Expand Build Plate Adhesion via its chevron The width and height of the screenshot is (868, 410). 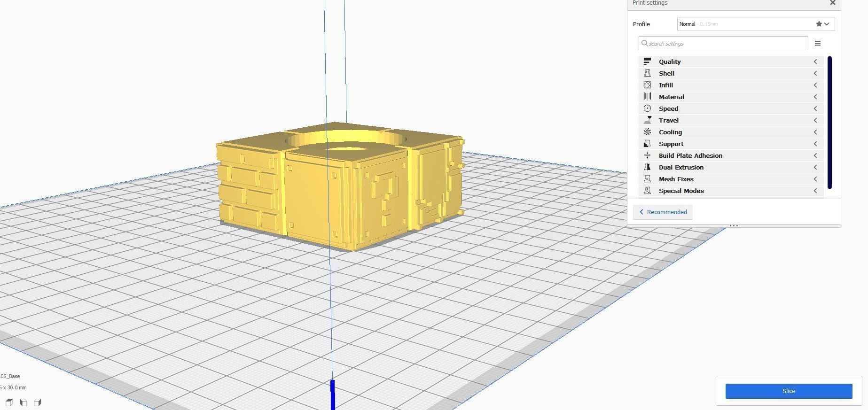click(815, 155)
